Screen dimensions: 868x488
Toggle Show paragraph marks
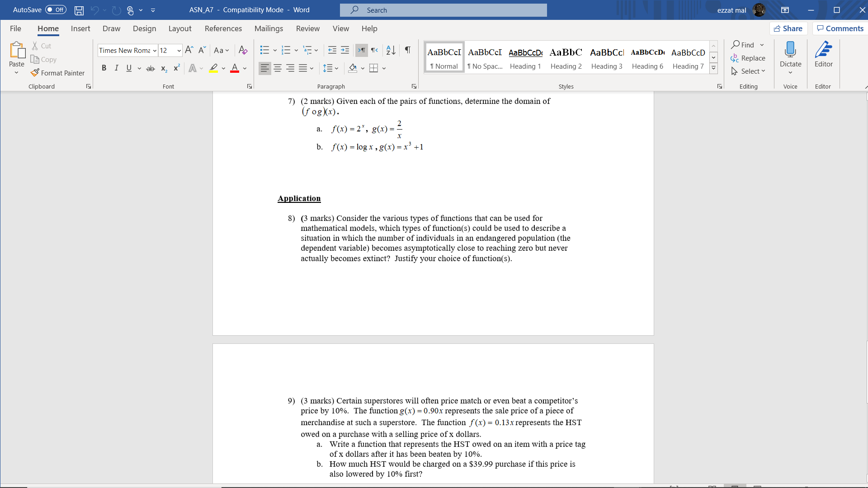408,50
